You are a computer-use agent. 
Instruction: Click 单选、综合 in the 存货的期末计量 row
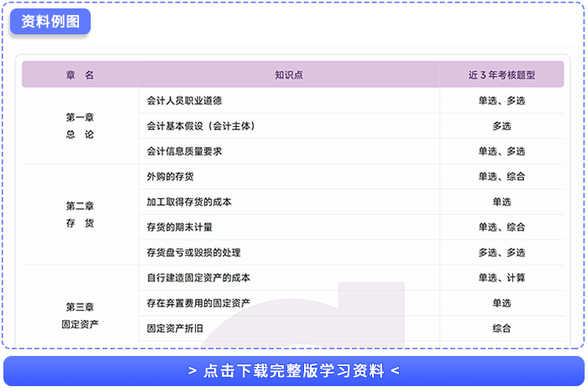[x=501, y=227]
